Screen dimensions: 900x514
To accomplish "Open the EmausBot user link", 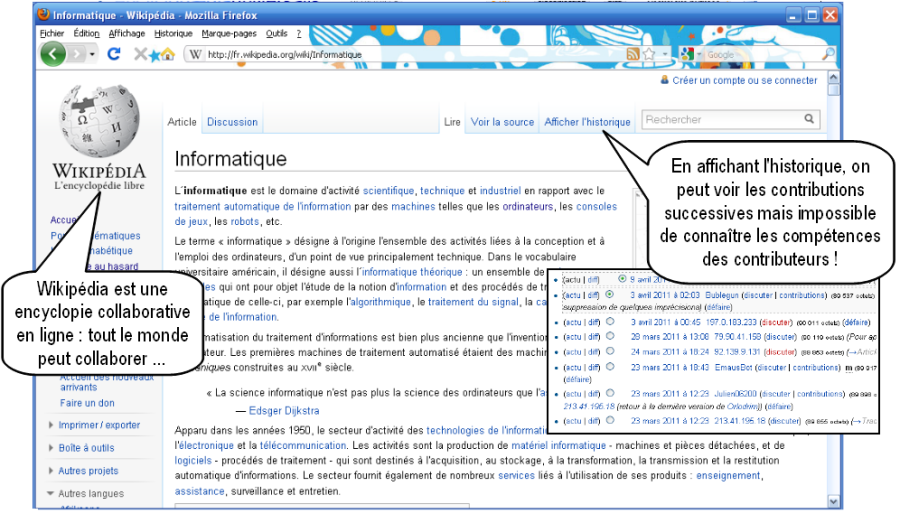I will (733, 367).
